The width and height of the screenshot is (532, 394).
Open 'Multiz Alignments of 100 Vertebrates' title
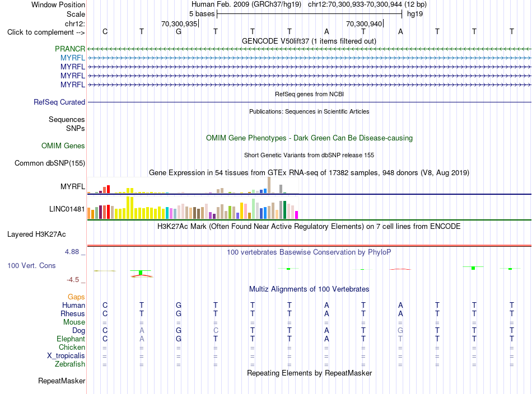(x=309, y=289)
